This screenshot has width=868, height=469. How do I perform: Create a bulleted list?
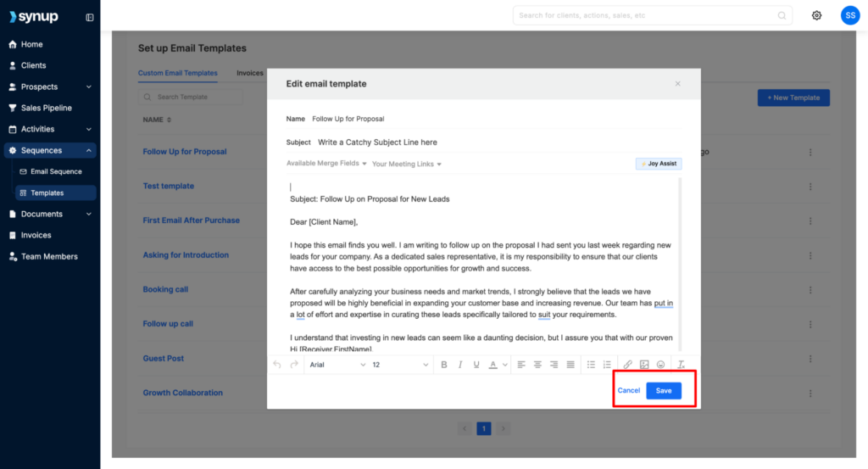click(x=591, y=365)
